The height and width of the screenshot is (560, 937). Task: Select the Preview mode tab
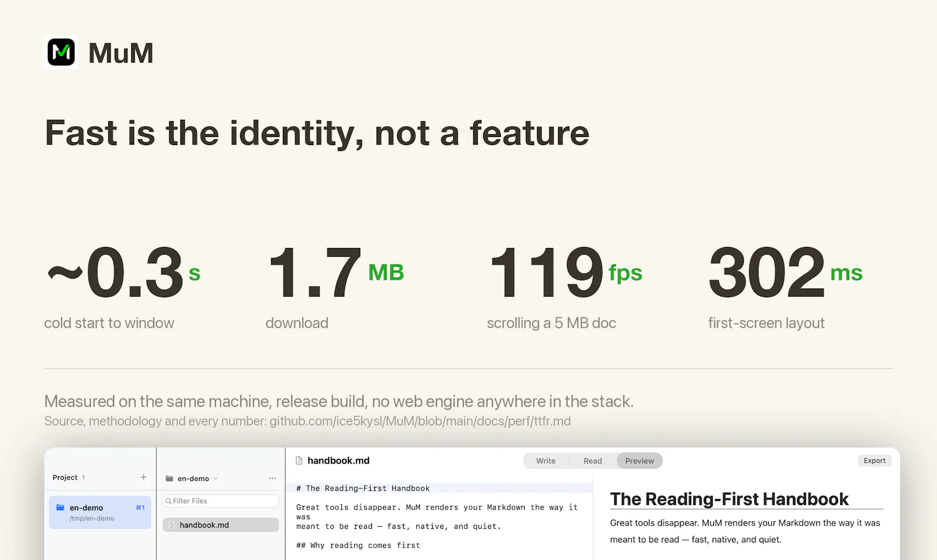coord(640,461)
